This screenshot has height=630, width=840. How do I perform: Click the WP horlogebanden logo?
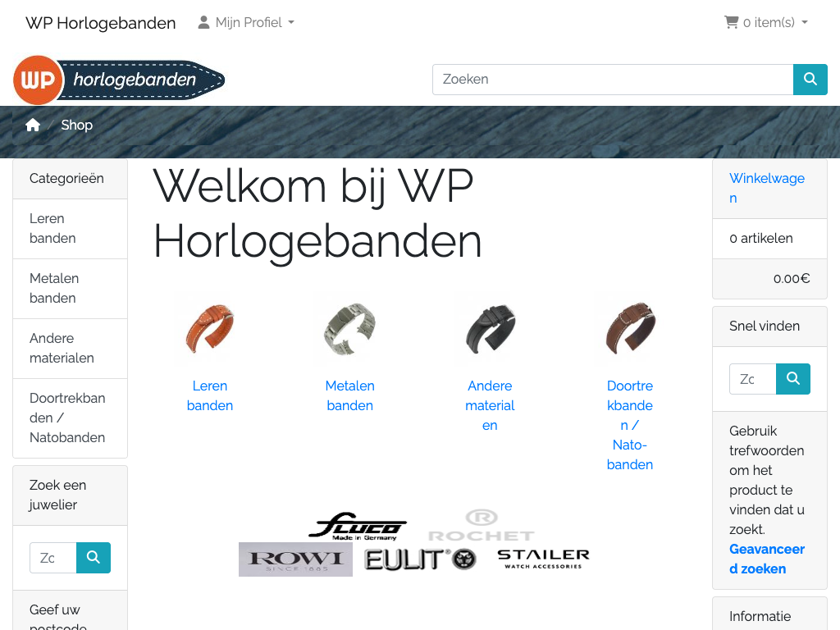[x=119, y=80]
